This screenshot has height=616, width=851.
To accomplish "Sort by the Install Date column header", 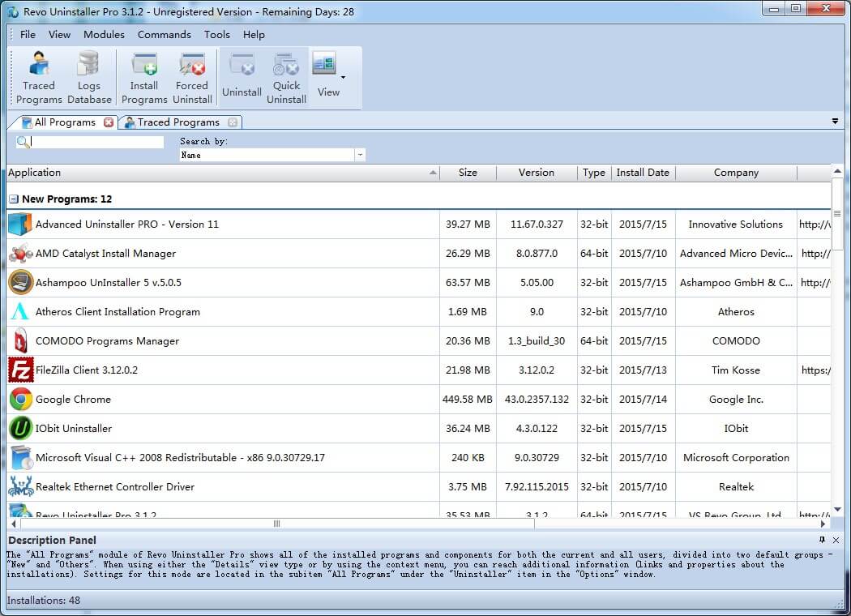I will click(643, 173).
